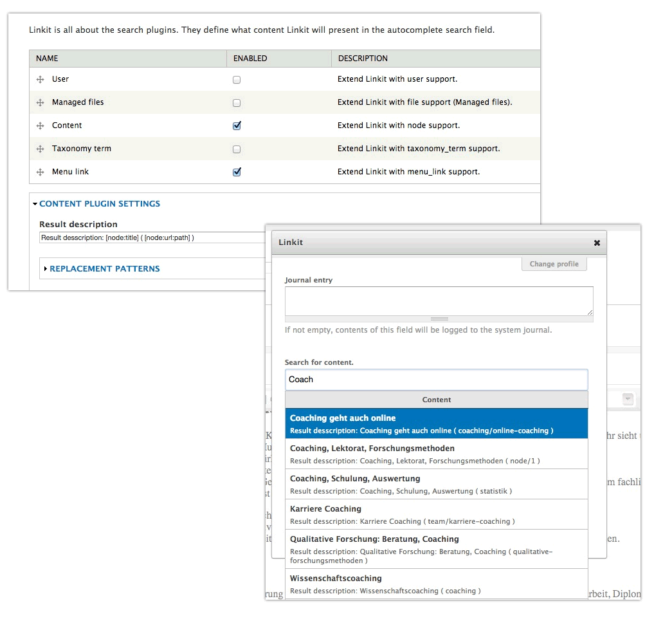Collapse the Content Plugin Settings section
This screenshot has width=672, height=621.
100,204
